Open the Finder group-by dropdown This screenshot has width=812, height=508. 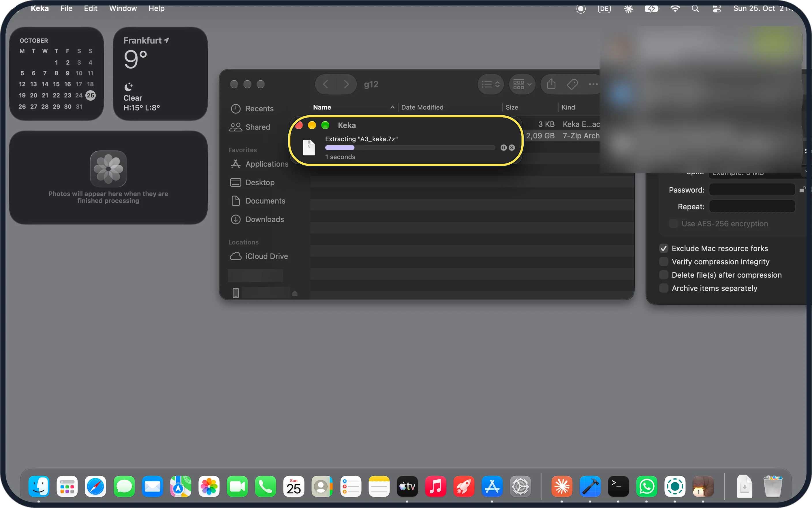click(522, 84)
